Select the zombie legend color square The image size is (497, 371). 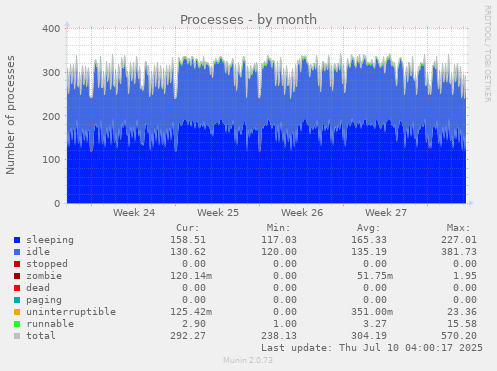[17, 276]
